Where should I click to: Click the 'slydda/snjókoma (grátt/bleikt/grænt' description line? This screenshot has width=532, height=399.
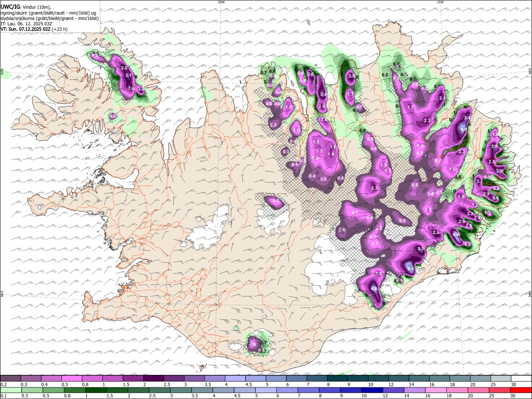point(49,18)
